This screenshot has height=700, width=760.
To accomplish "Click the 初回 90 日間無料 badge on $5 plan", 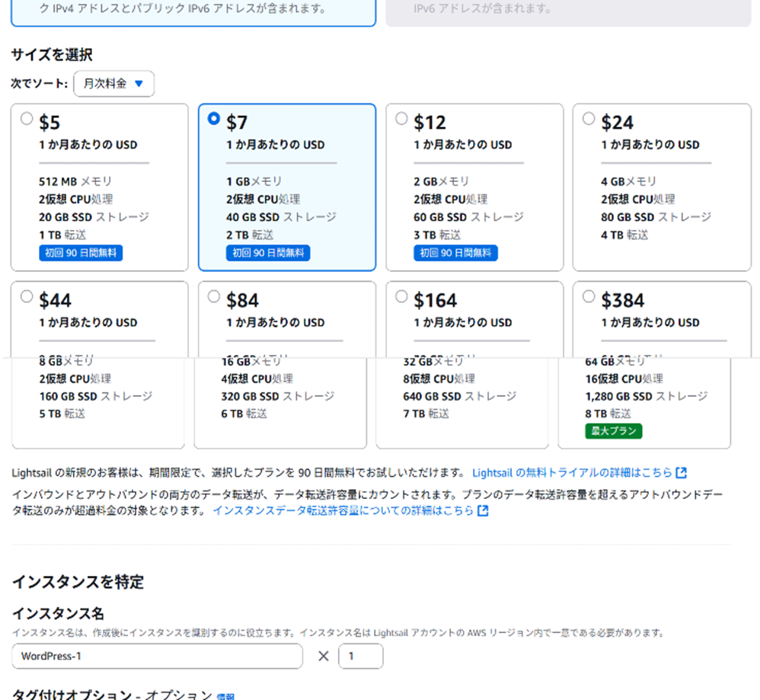I will pyautogui.click(x=81, y=253).
